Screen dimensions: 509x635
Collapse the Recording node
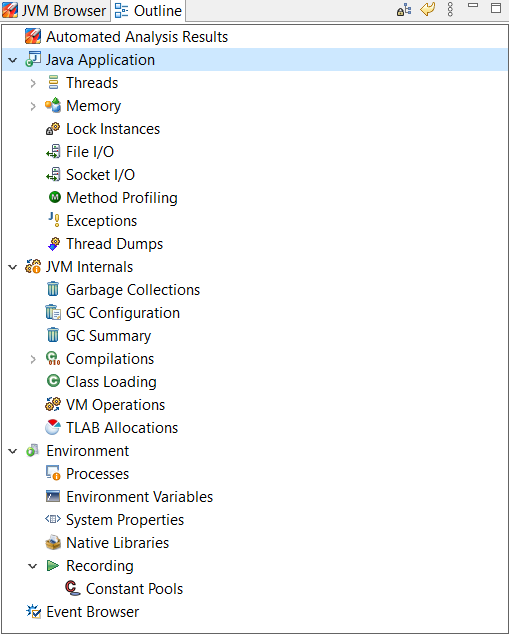(x=33, y=566)
